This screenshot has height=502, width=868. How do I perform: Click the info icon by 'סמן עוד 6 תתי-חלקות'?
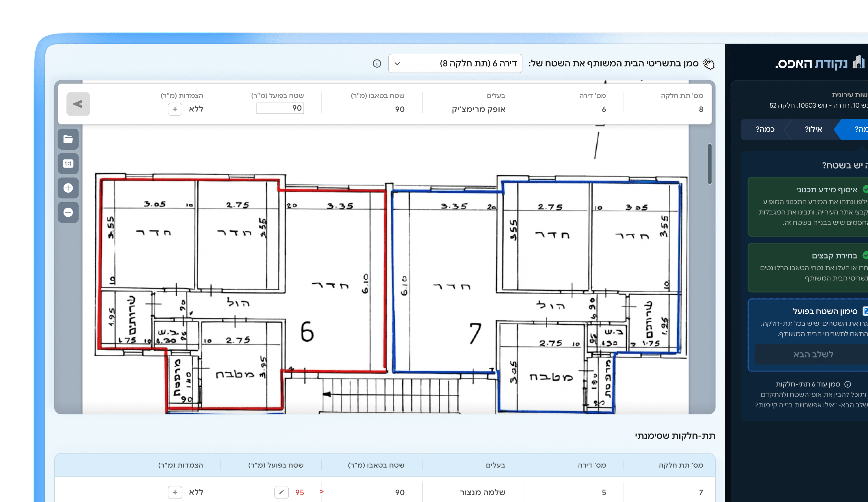848,384
